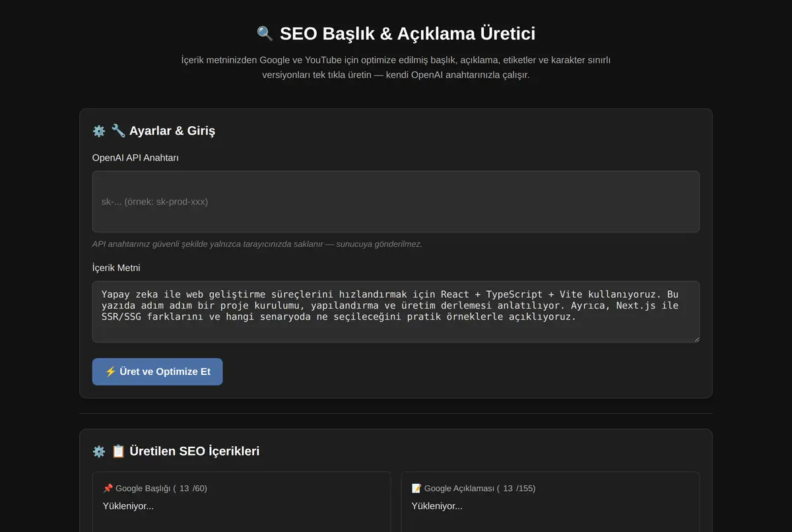The image size is (792, 532).
Task: Click the pushpin icon next to Google Başlığı
Action: [x=108, y=488]
